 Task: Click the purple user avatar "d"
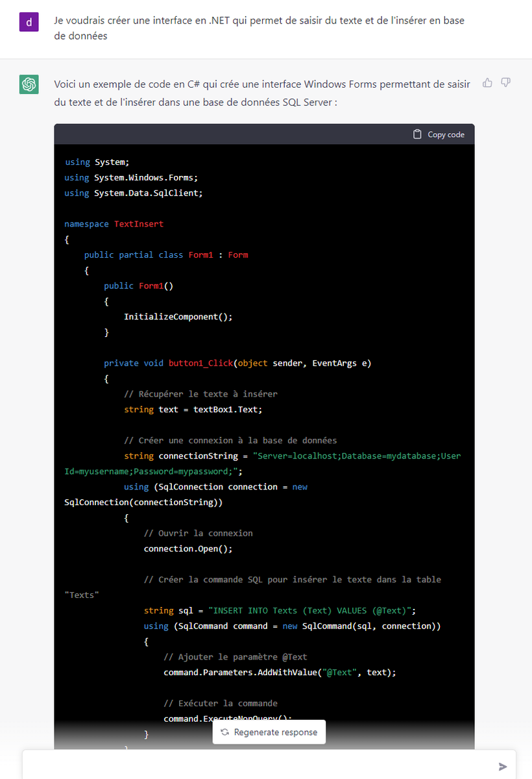coord(29,23)
